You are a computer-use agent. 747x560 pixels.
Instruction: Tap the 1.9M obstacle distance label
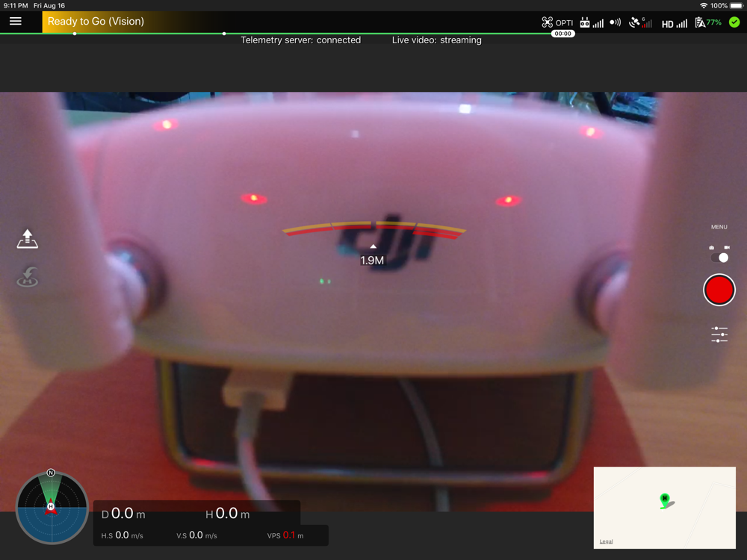[372, 261]
